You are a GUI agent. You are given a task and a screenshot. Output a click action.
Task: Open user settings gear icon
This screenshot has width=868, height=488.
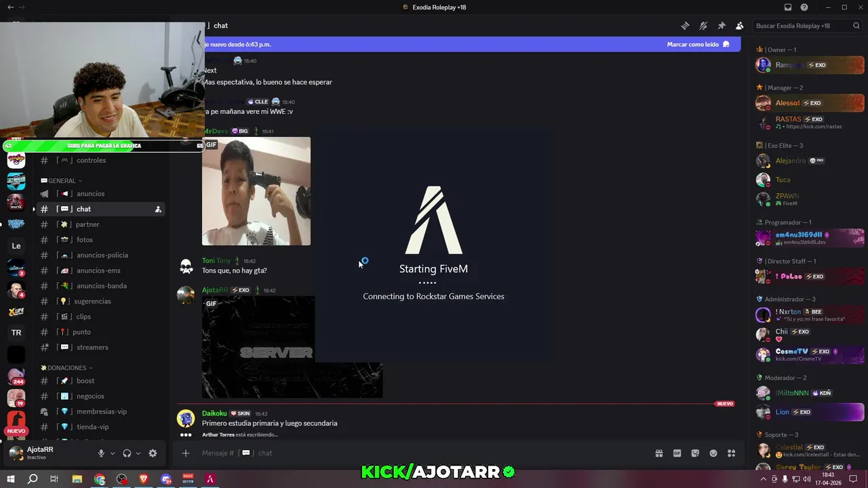coord(153,453)
